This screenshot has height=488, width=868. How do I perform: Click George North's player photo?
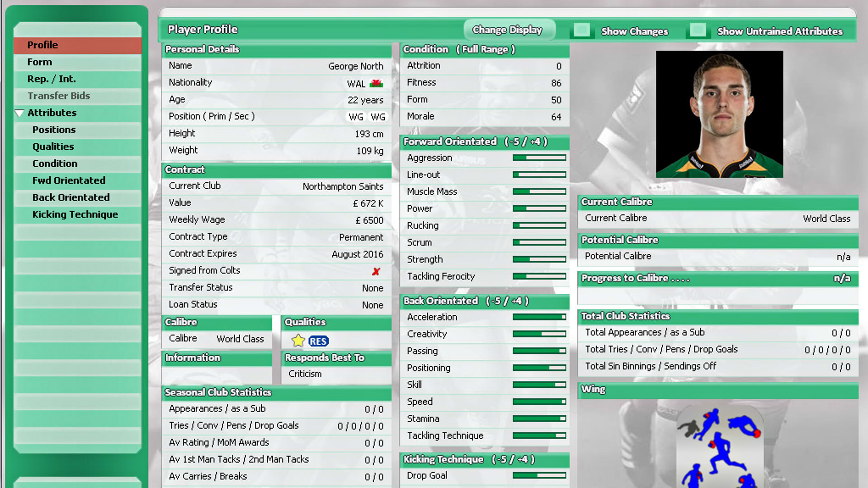click(x=719, y=114)
